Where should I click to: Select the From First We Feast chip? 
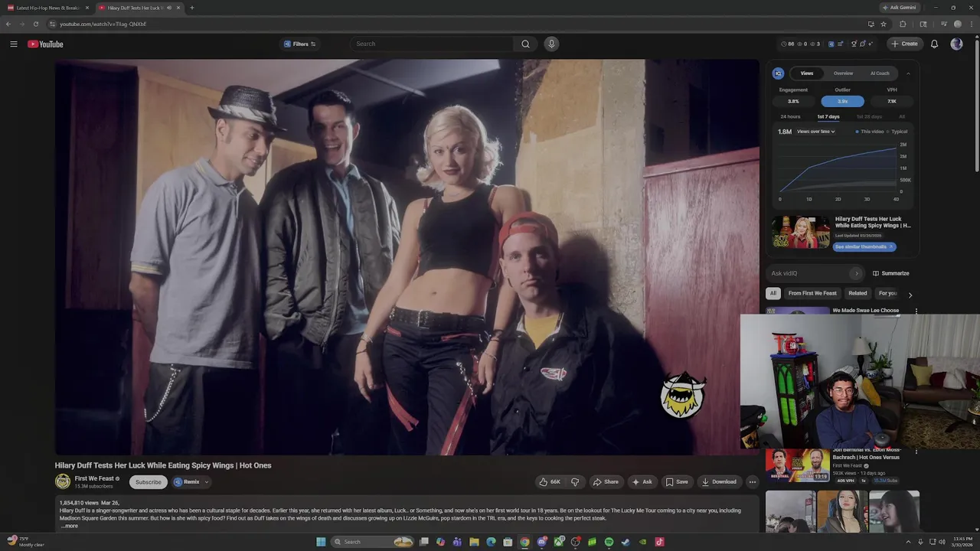coord(812,293)
